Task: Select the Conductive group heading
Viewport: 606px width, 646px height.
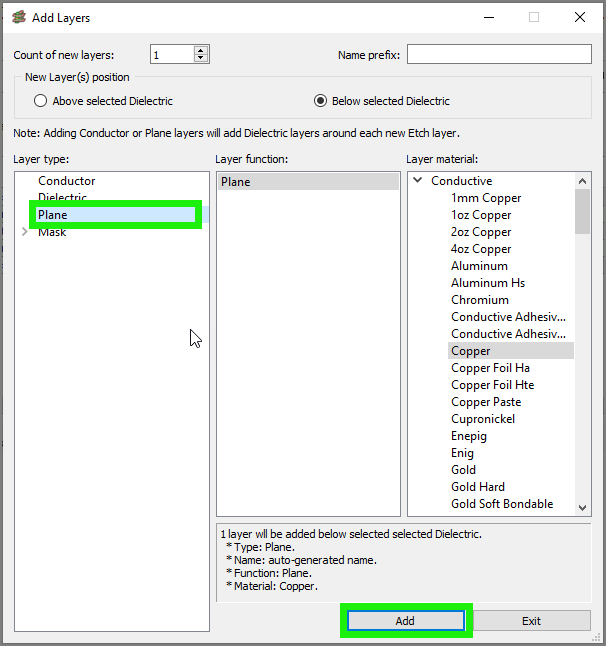Action: pyautogui.click(x=461, y=181)
